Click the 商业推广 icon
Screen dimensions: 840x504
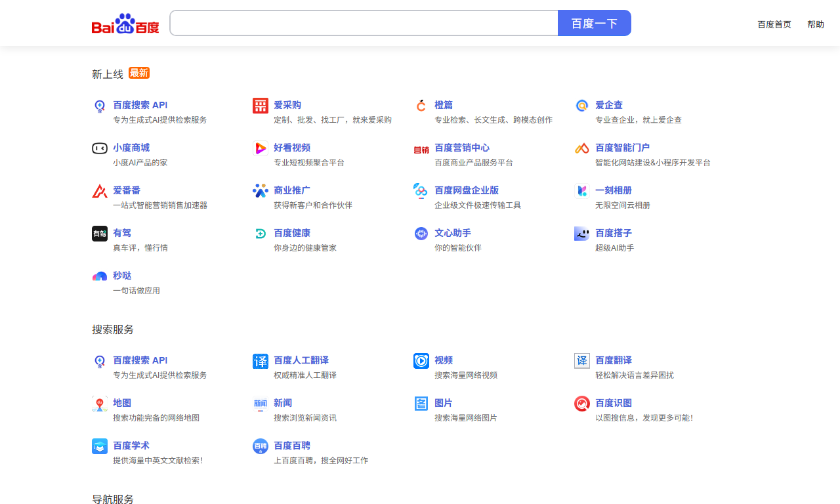261,191
